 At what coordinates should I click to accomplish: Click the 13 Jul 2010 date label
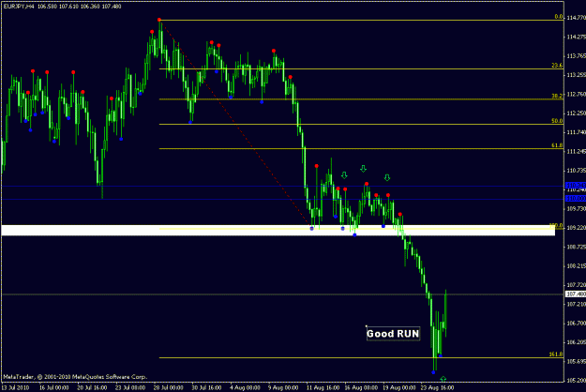point(15,388)
